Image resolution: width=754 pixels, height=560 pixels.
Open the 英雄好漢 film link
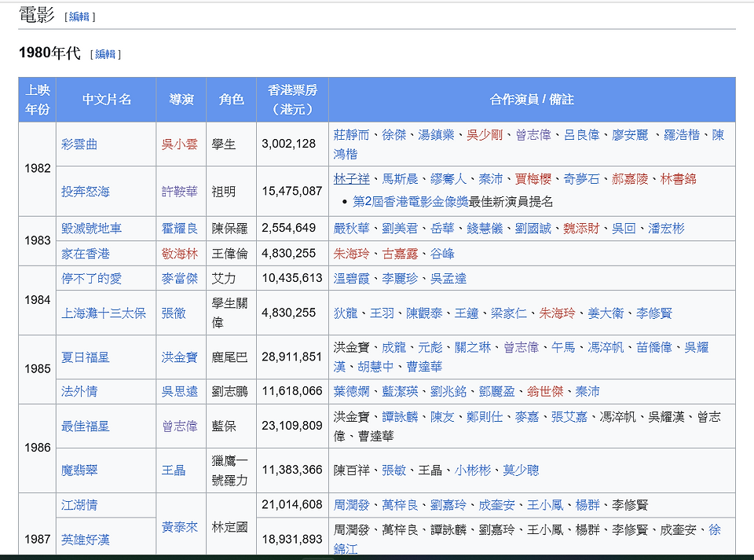86,540
